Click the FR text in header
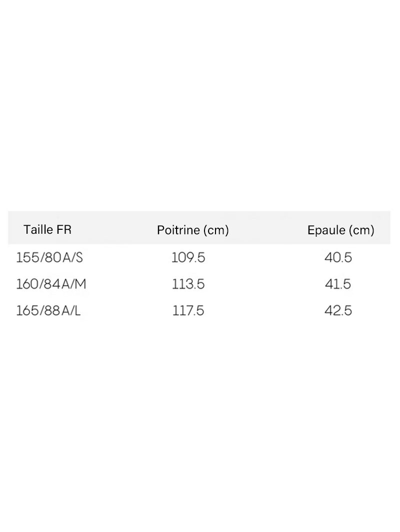 [x=64, y=230]
